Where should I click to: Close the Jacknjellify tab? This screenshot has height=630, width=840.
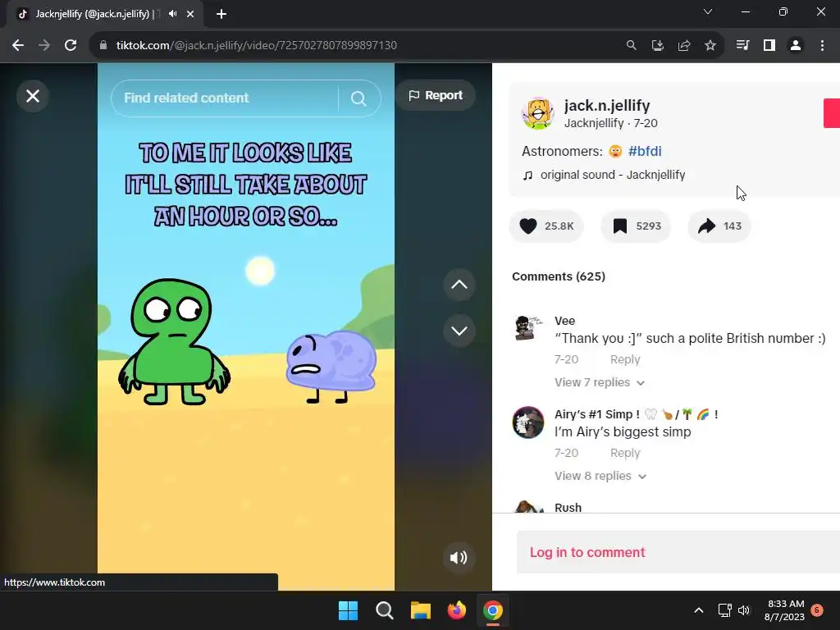[190, 14]
